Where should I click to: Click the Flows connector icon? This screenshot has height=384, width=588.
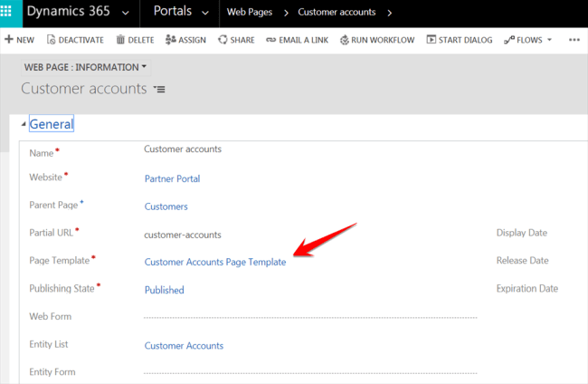tap(509, 40)
